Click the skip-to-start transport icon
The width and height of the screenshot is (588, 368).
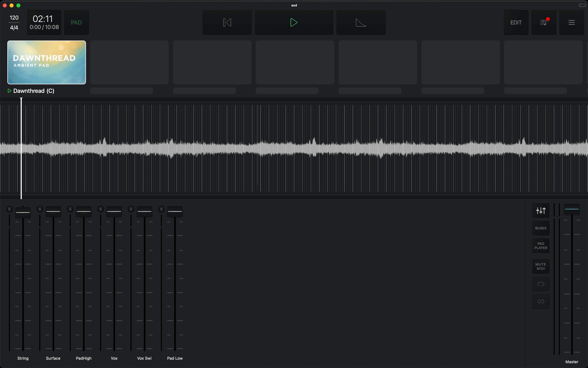(x=227, y=22)
